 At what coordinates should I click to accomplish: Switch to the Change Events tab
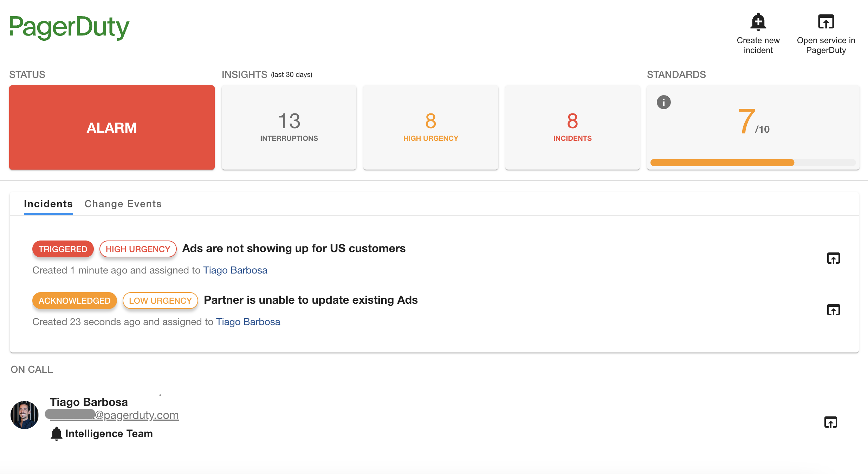(123, 204)
